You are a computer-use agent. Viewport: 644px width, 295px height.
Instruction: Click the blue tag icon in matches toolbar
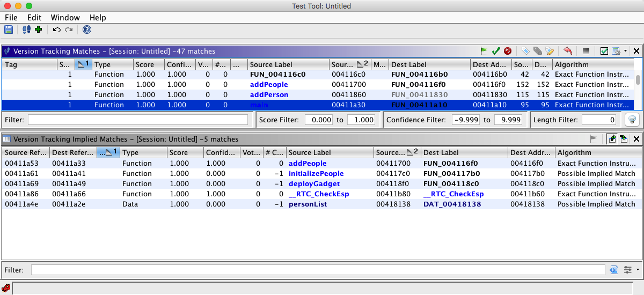click(x=526, y=51)
